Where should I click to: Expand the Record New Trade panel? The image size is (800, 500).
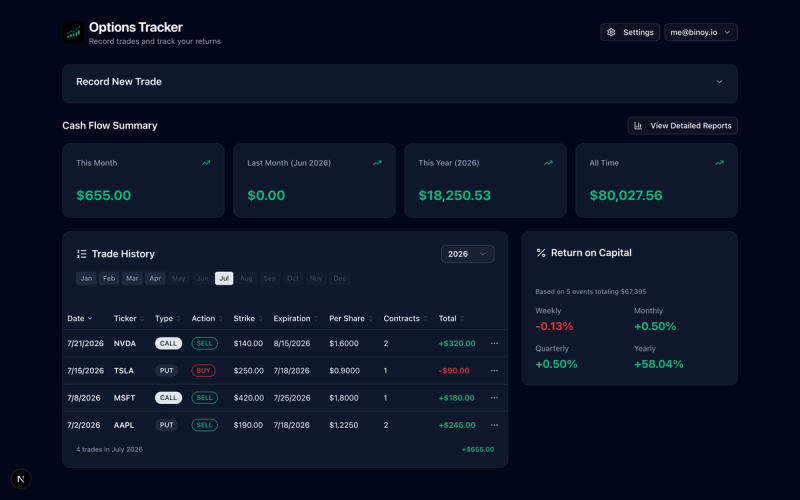click(x=399, y=82)
